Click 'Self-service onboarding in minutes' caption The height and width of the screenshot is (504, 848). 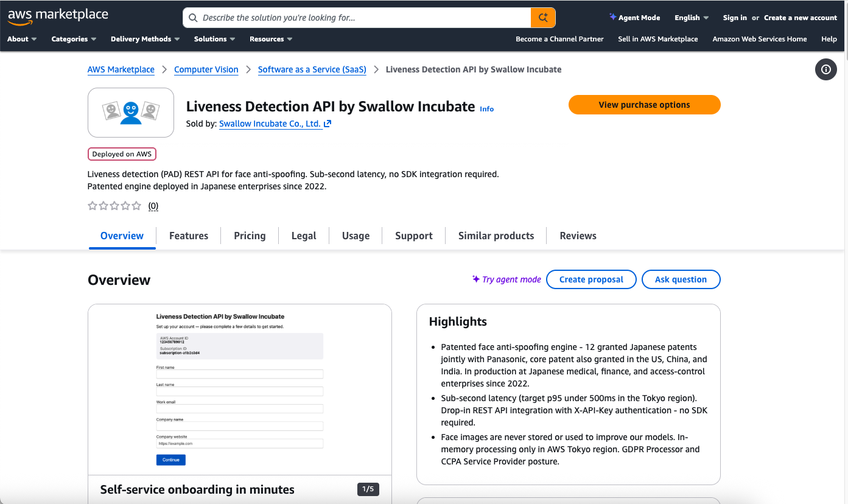197,489
